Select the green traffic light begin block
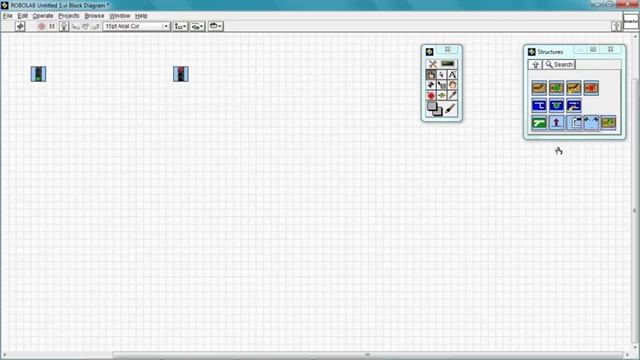640x360 pixels. [38, 74]
